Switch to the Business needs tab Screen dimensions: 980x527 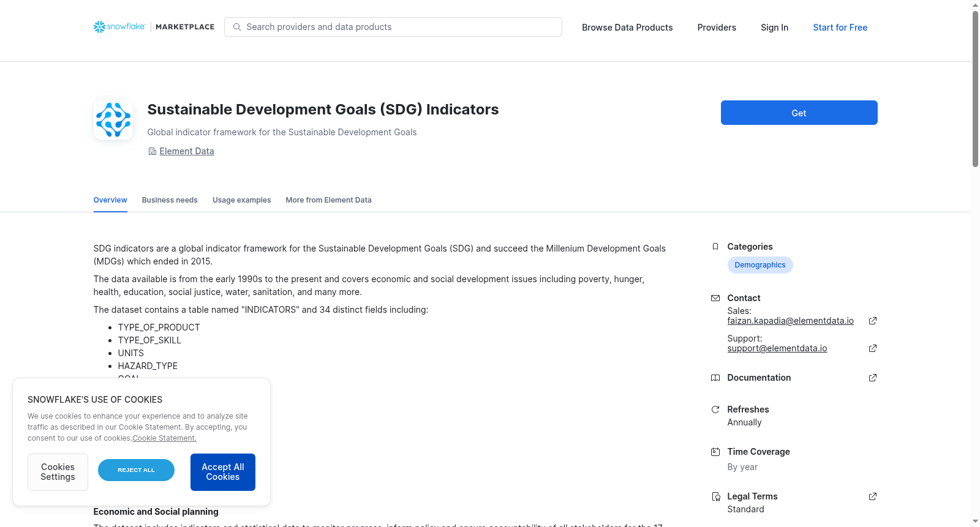(170, 200)
